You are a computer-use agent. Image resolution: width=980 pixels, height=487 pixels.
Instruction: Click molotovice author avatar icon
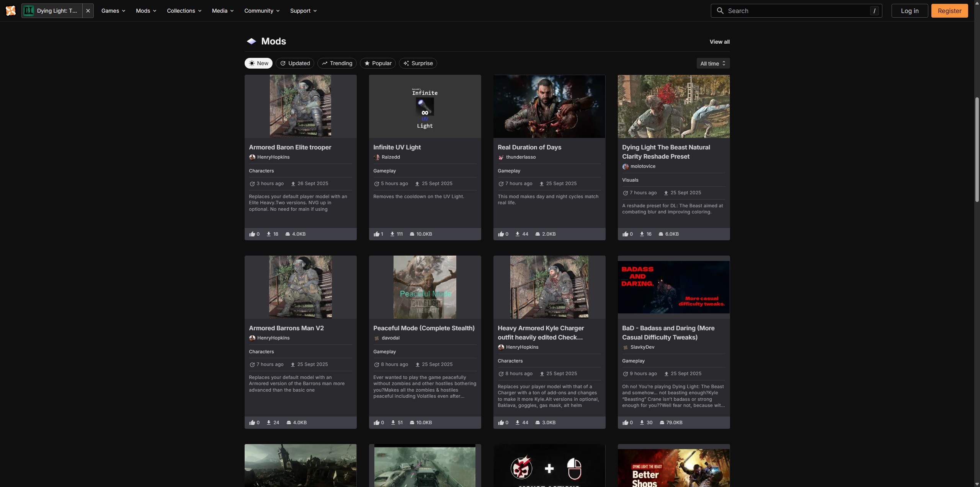pyautogui.click(x=626, y=166)
